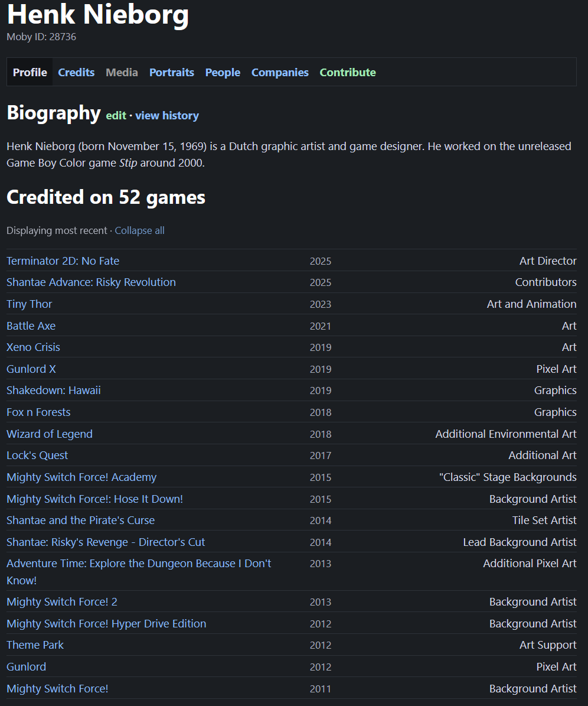Image resolution: width=588 pixels, height=706 pixels.
Task: Click the Tile Set Artist role text
Action: click(544, 520)
